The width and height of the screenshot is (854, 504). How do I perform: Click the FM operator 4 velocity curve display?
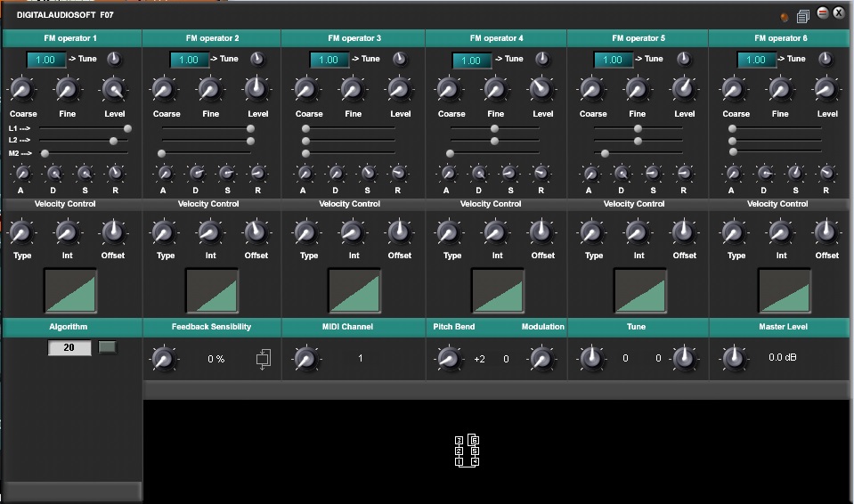point(497,290)
